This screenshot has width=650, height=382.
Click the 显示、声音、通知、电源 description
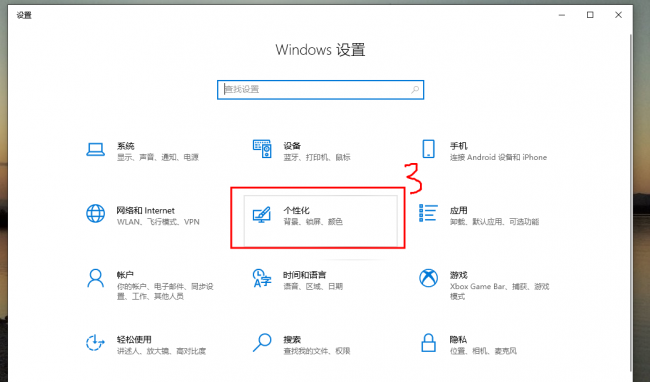[158, 157]
